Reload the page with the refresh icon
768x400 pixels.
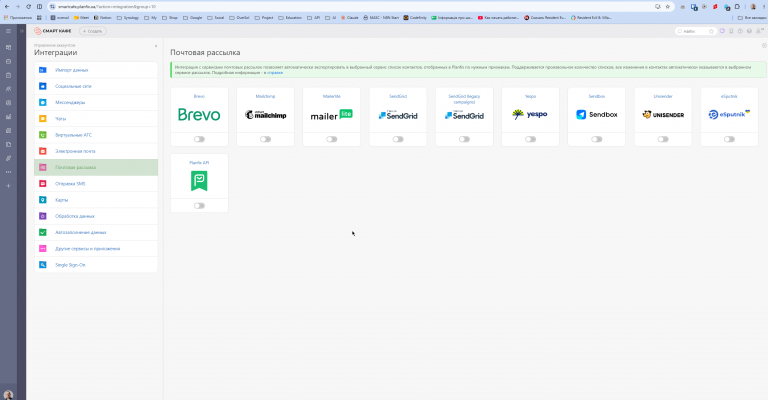[28, 6]
